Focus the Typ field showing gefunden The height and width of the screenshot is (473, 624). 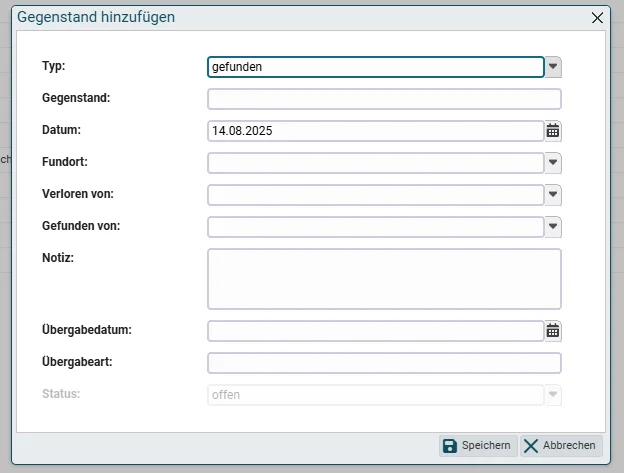coord(376,67)
